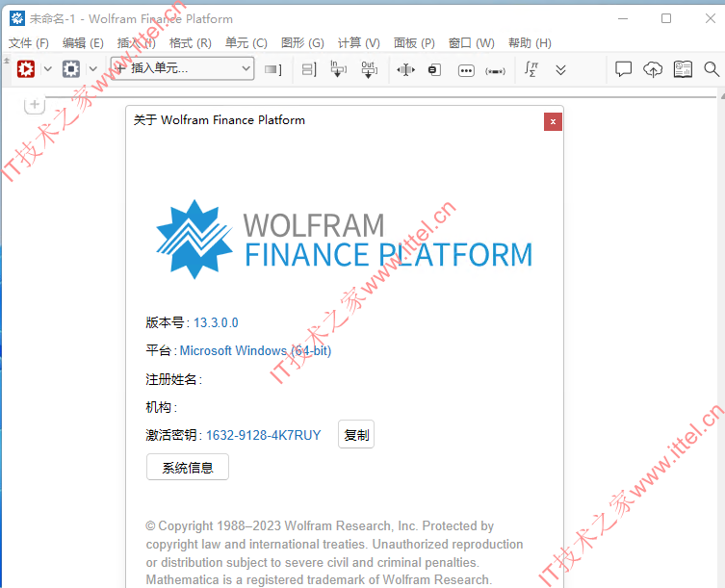
Task: Click the blue kernel abort icon
Action: pyautogui.click(x=70, y=69)
